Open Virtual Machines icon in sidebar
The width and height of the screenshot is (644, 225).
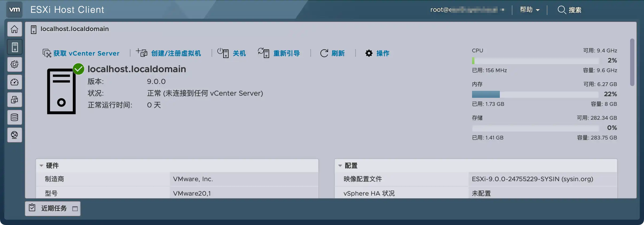[x=15, y=100]
